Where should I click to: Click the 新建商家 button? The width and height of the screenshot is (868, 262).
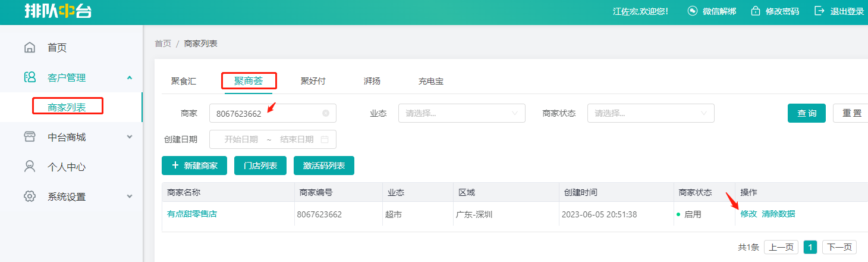pyautogui.click(x=194, y=166)
